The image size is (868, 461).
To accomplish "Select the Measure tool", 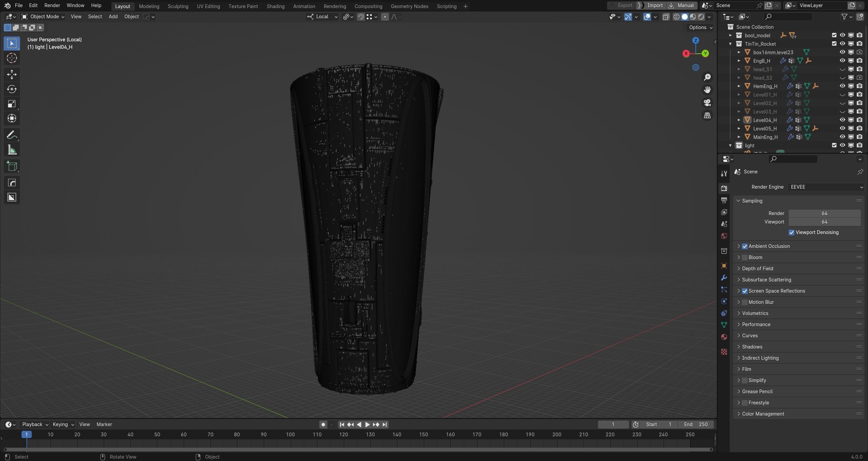I will tap(12, 150).
